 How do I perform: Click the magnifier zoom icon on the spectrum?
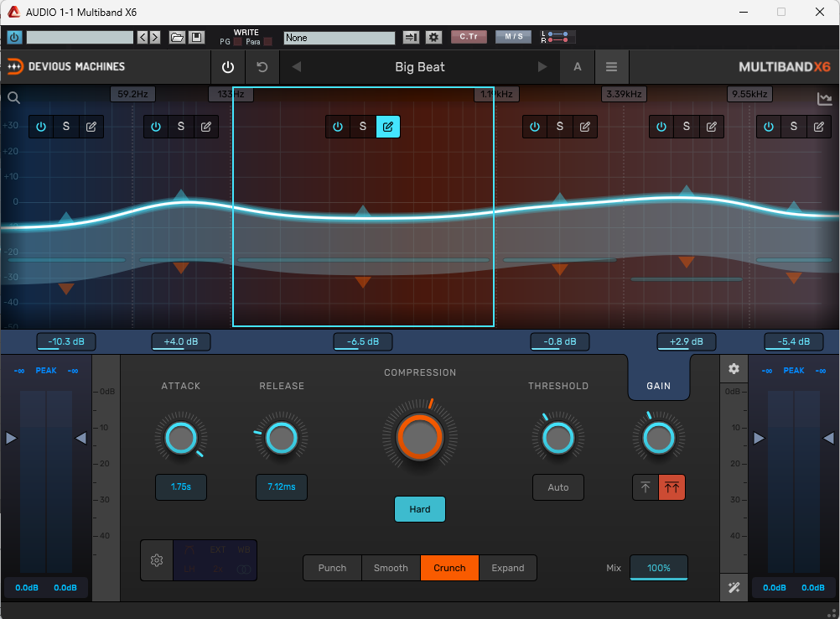14,97
